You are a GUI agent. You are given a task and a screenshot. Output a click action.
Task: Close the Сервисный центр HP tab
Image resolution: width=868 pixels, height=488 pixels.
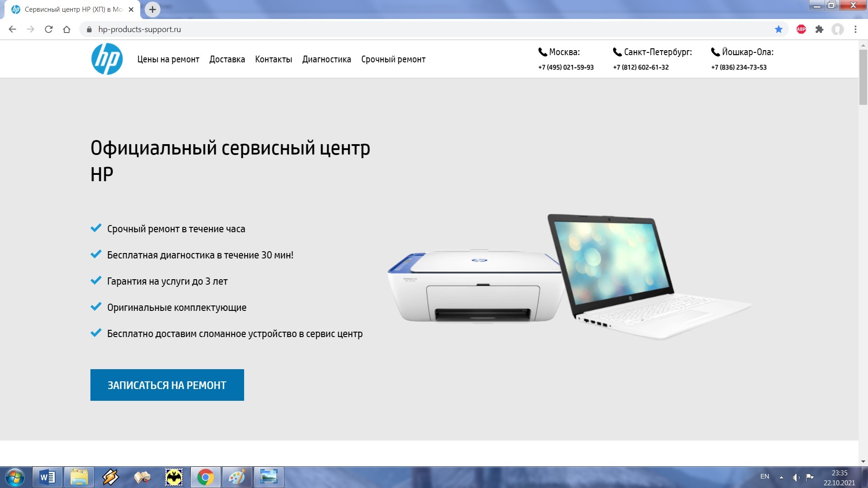click(131, 9)
